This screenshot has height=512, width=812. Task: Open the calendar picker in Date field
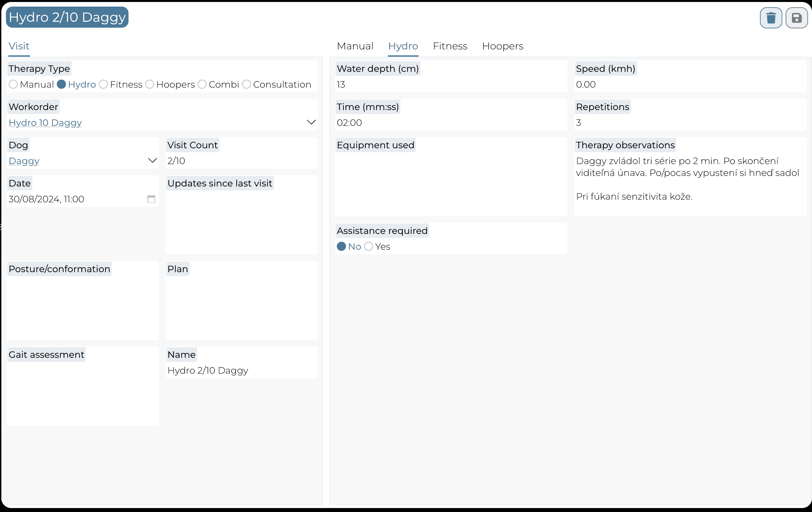pyautogui.click(x=151, y=199)
